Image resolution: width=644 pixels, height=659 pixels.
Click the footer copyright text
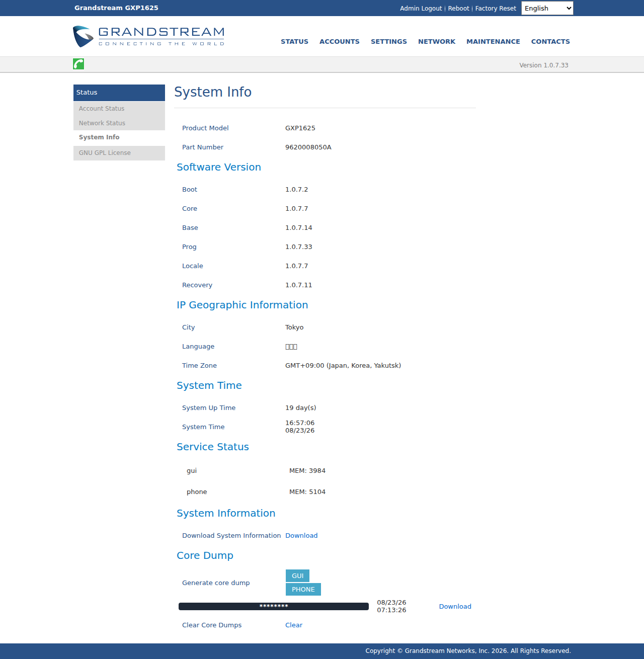click(468, 651)
